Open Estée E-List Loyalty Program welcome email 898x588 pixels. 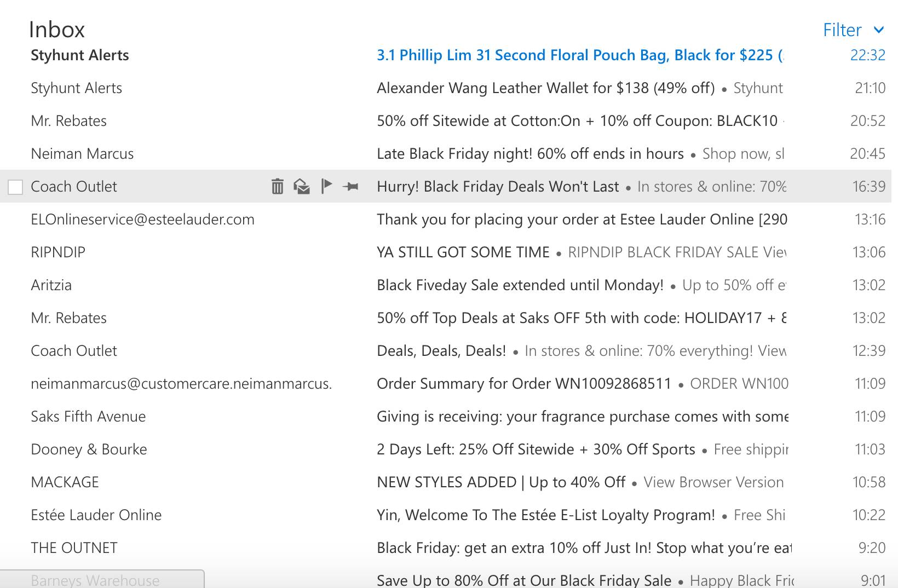click(x=545, y=515)
